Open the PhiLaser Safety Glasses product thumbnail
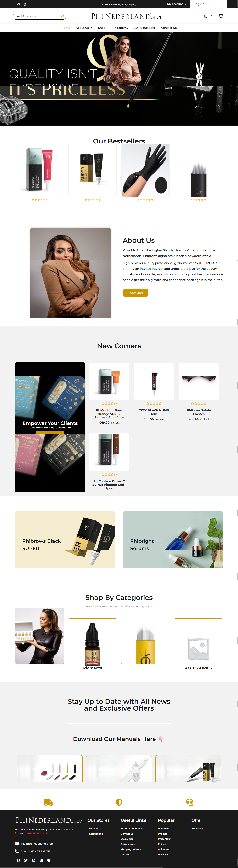238x868 pixels. coord(199,381)
